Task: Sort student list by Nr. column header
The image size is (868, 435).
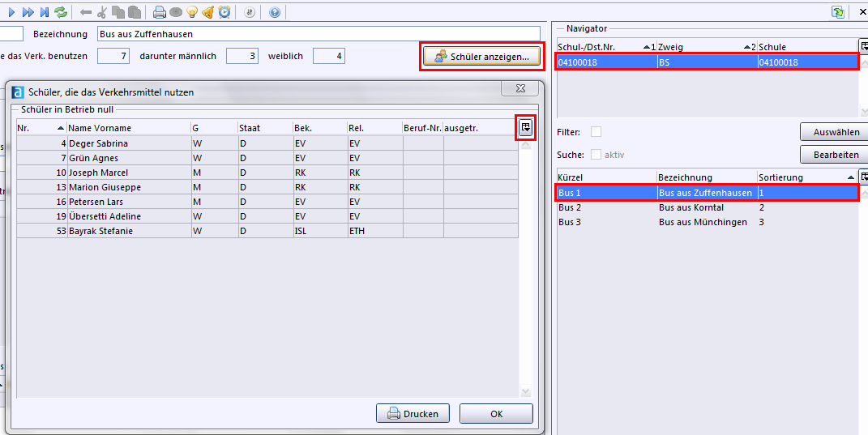Action: pyautogui.click(x=41, y=128)
